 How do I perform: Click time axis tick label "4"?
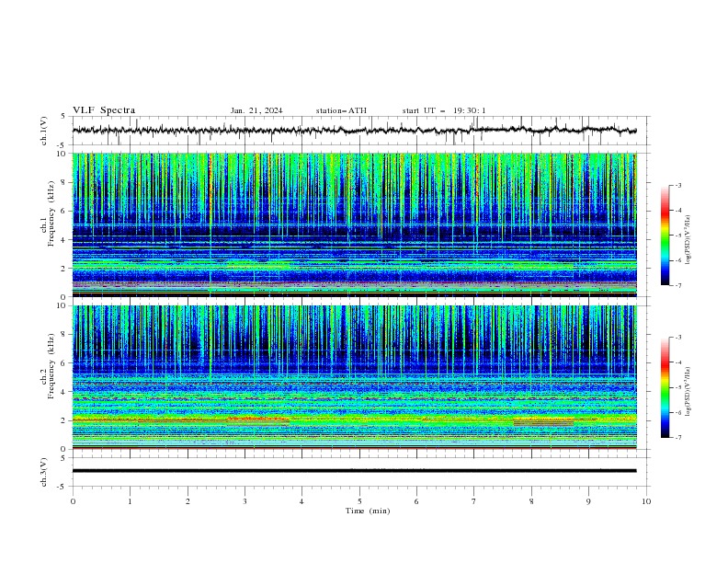[302, 501]
